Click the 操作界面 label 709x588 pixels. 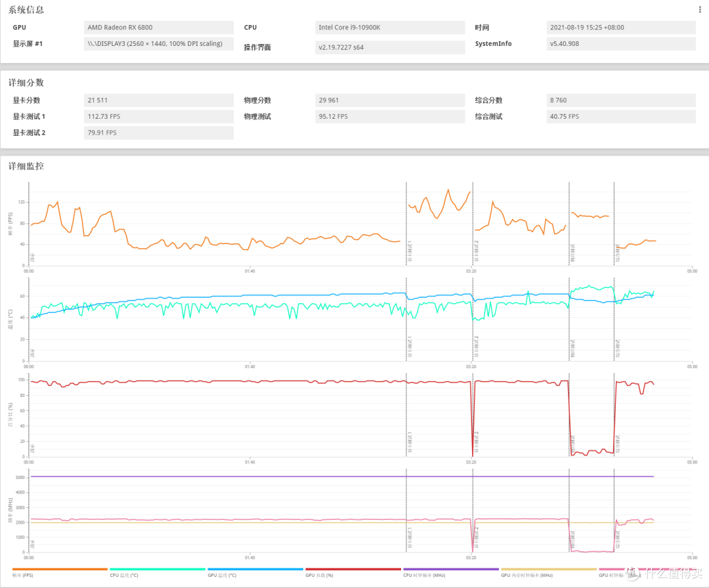(257, 47)
